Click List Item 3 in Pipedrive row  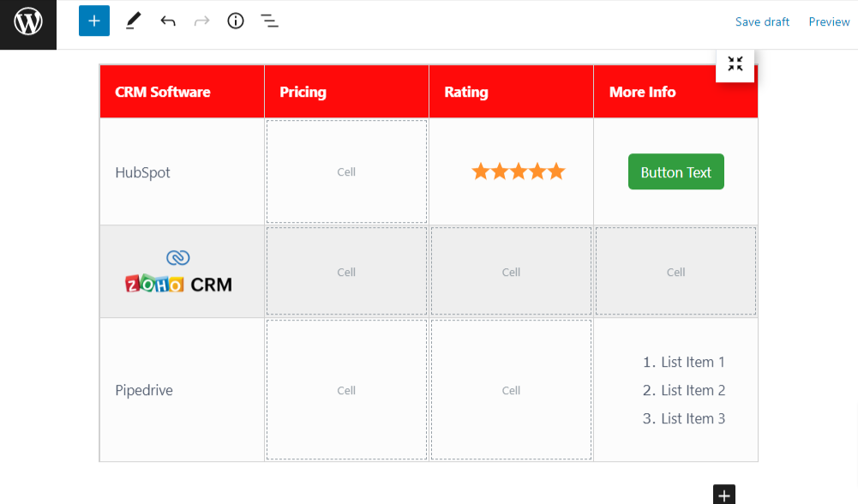tap(684, 418)
